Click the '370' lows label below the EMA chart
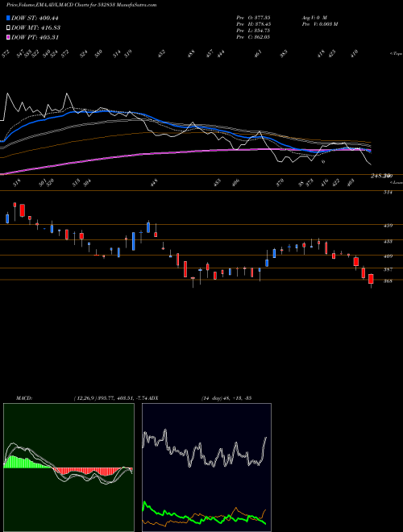Viewport: 403px width, 532px height. click(280, 183)
